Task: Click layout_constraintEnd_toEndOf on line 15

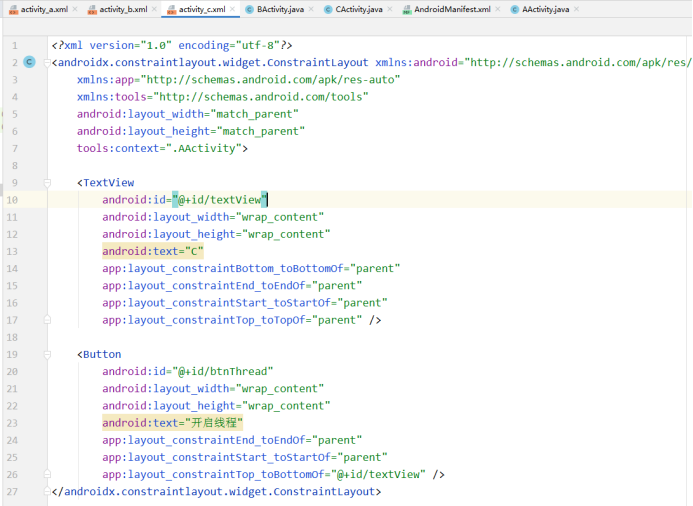Action: [x=232, y=285]
